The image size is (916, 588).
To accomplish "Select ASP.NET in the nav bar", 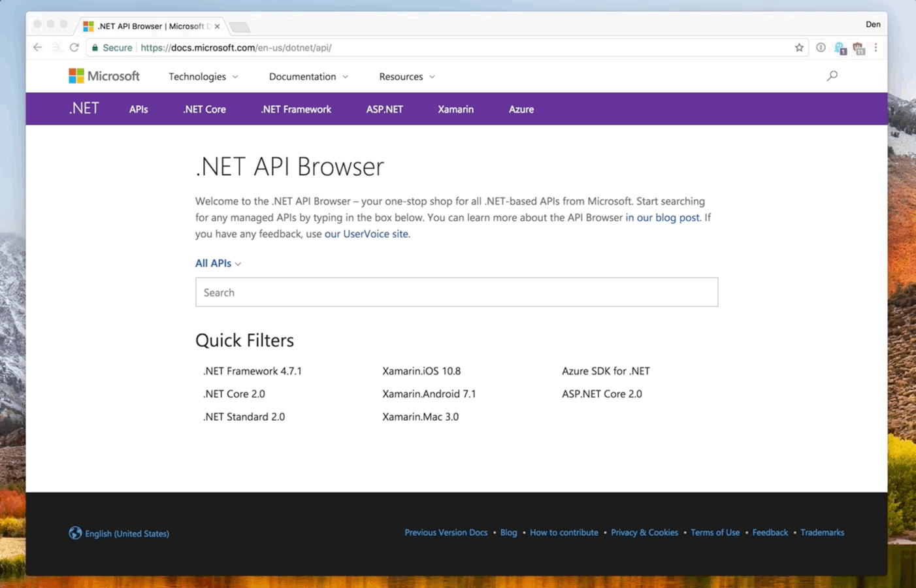I will [384, 109].
